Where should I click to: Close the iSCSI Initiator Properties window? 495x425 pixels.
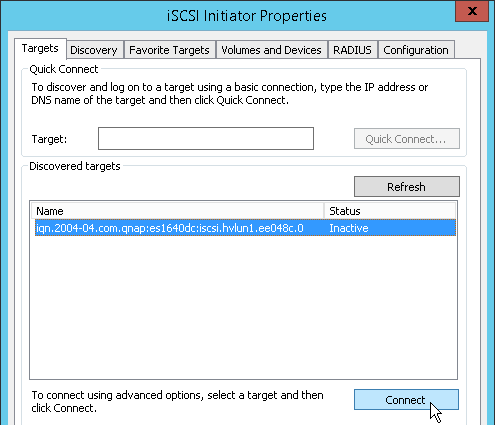coord(472,11)
